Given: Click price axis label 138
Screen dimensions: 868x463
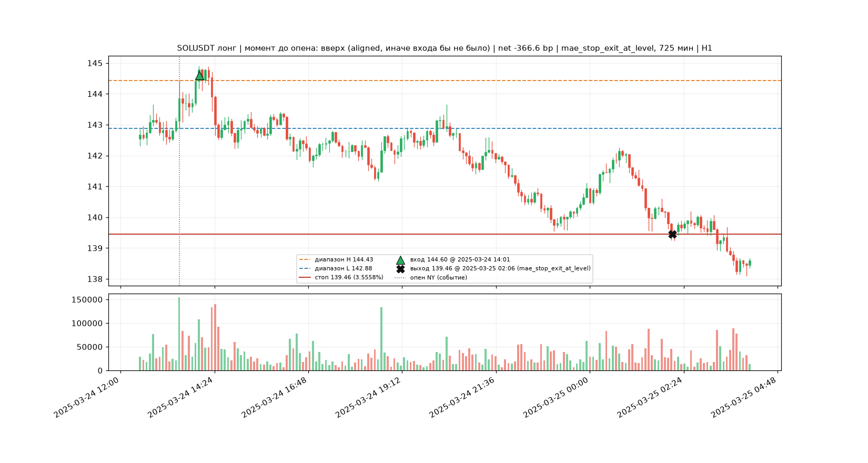Looking at the screenshot, I should [x=95, y=279].
